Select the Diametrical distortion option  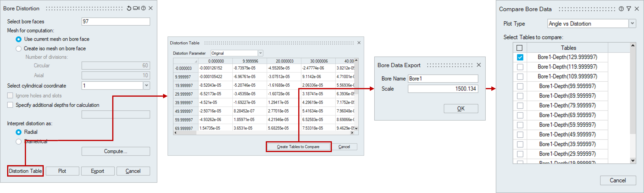click(x=19, y=142)
